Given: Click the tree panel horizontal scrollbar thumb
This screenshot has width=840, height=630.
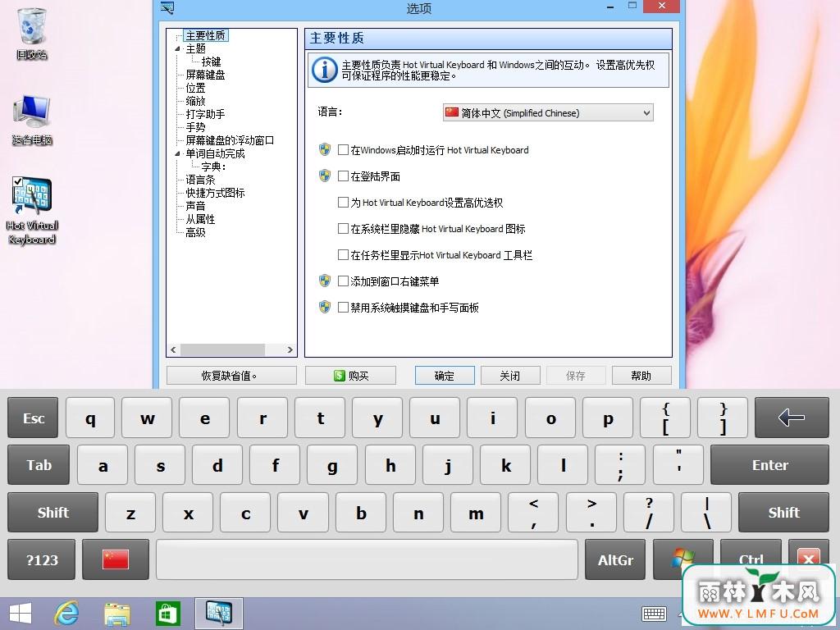Looking at the screenshot, I should click(222, 349).
